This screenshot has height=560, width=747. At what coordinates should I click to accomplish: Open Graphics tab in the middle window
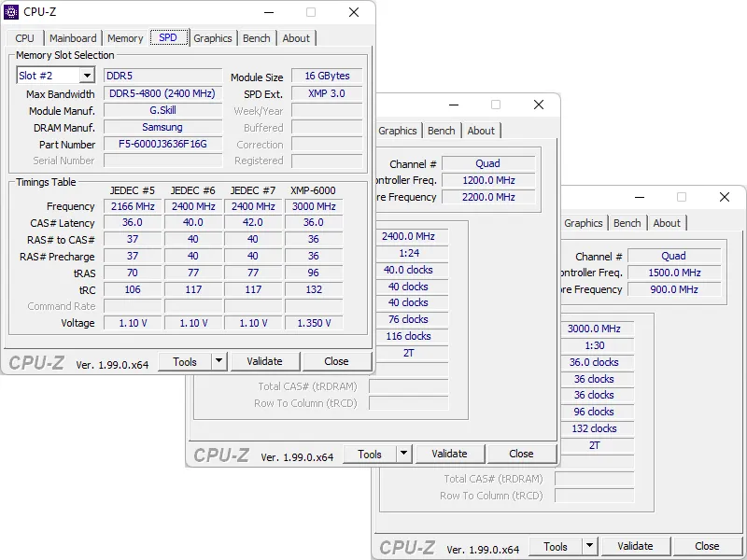[x=398, y=131]
